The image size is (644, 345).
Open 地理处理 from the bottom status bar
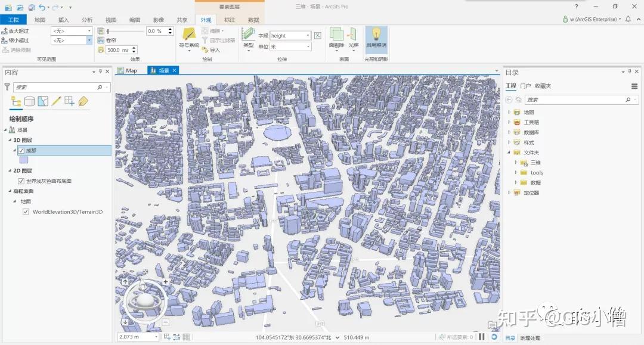click(x=530, y=337)
